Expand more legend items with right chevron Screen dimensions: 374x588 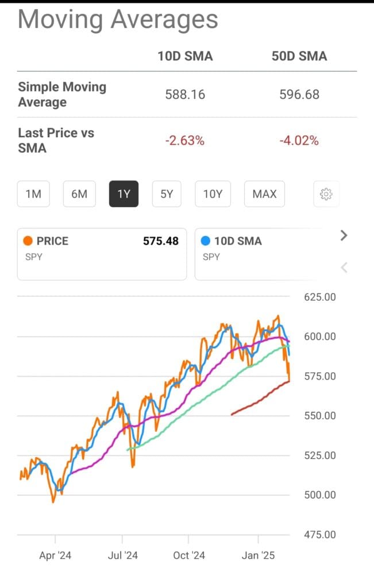pyautogui.click(x=343, y=235)
